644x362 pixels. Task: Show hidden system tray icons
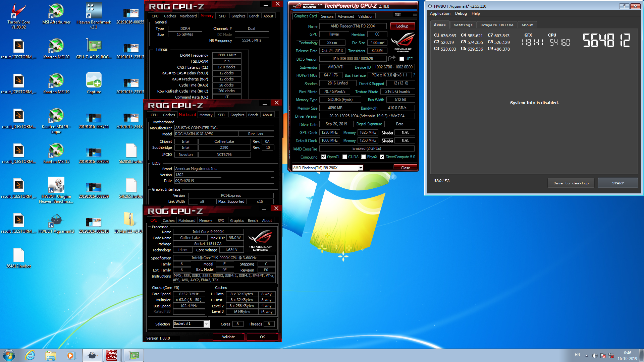tap(587, 356)
